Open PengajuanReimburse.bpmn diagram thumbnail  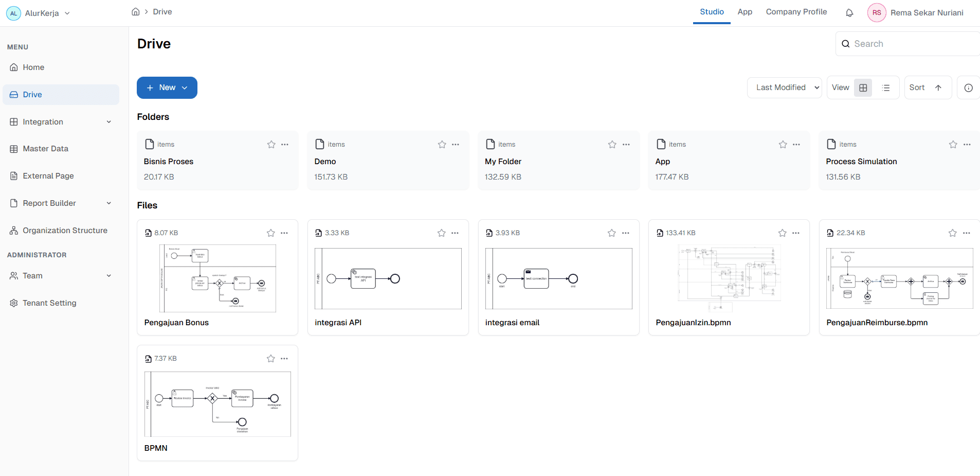899,278
